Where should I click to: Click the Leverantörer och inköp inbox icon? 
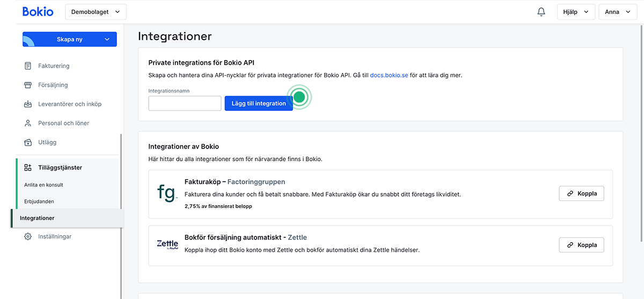coord(28,104)
